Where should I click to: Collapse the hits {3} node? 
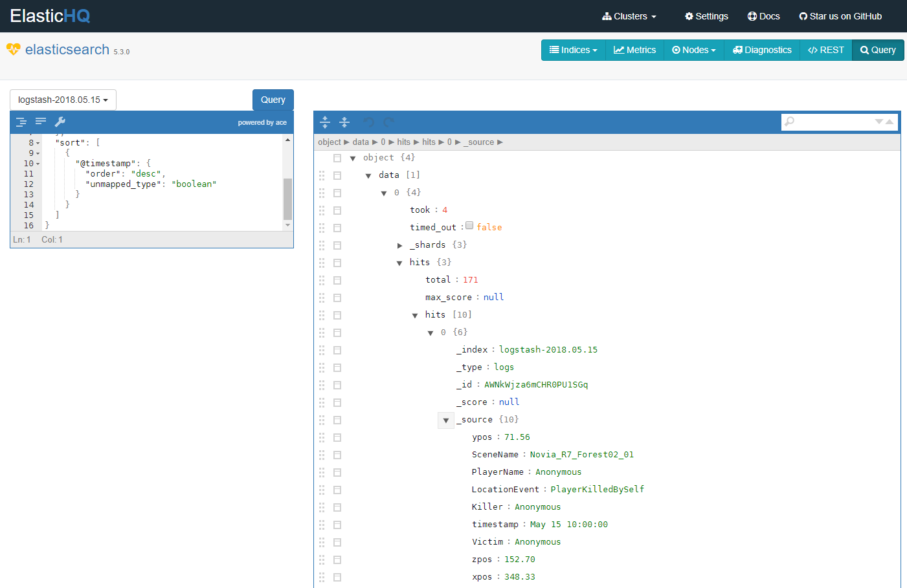(x=399, y=263)
